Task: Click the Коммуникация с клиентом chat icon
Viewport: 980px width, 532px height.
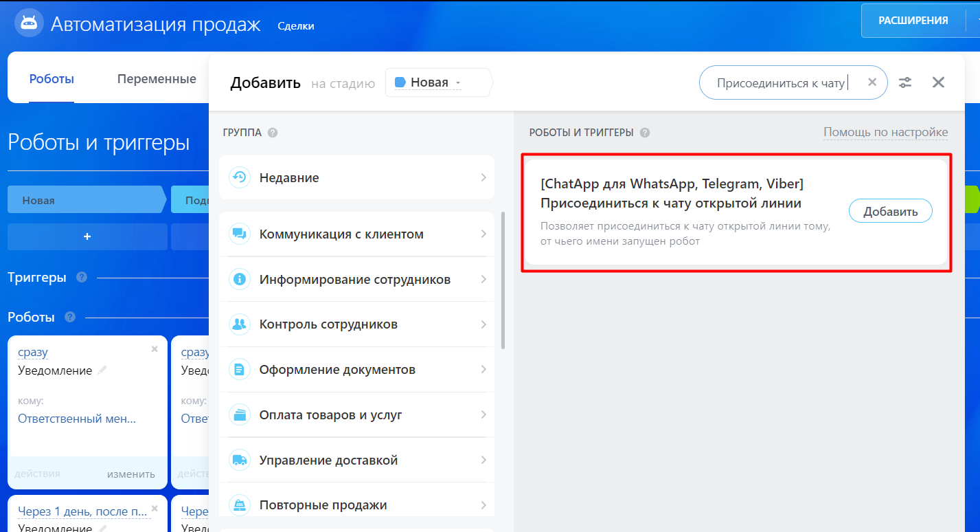Action: (x=240, y=234)
